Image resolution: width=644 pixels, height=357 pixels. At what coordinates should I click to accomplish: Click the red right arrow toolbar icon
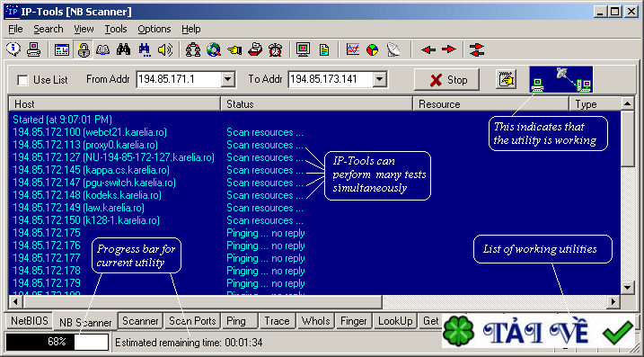(x=449, y=49)
